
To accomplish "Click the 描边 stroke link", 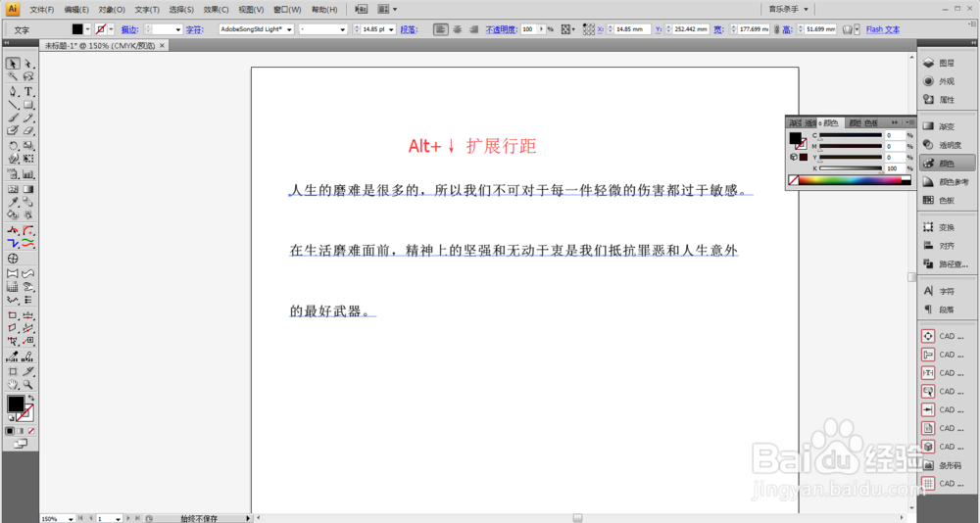I will click(x=129, y=29).
